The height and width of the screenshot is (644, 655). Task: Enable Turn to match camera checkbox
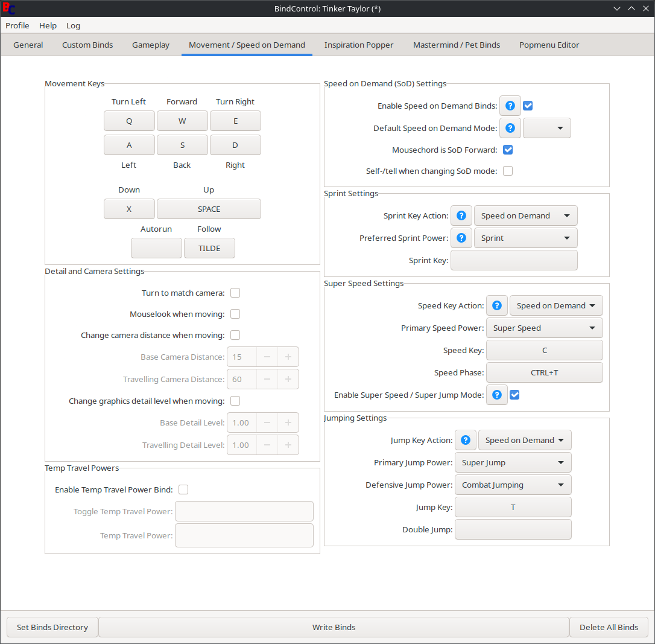click(235, 293)
